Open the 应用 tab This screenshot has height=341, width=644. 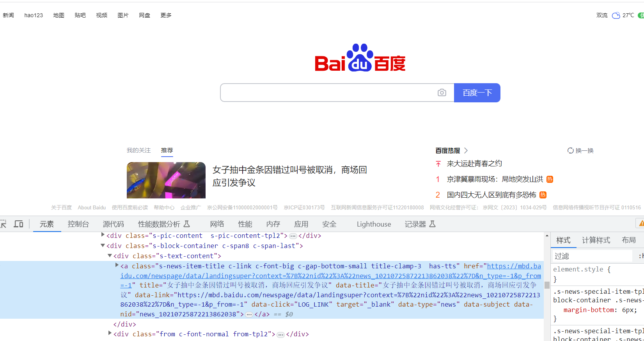[301, 224]
